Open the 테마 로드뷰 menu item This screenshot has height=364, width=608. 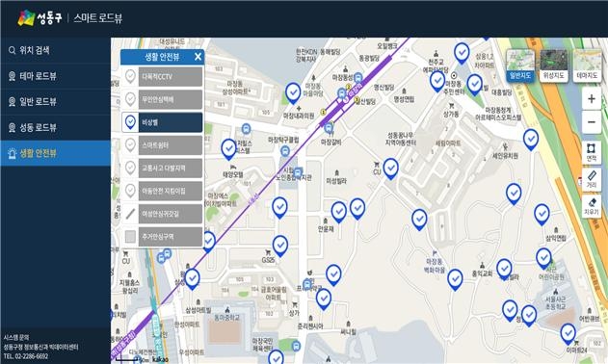click(x=55, y=76)
